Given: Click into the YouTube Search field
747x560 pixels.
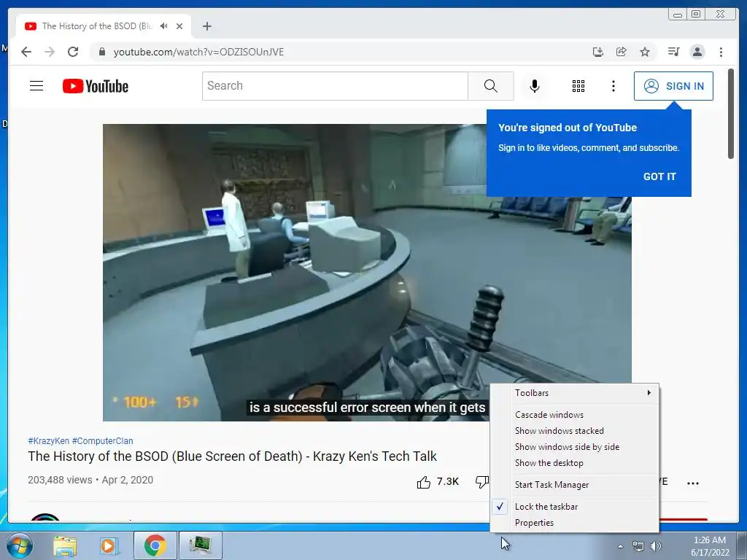Looking at the screenshot, I should coord(335,86).
